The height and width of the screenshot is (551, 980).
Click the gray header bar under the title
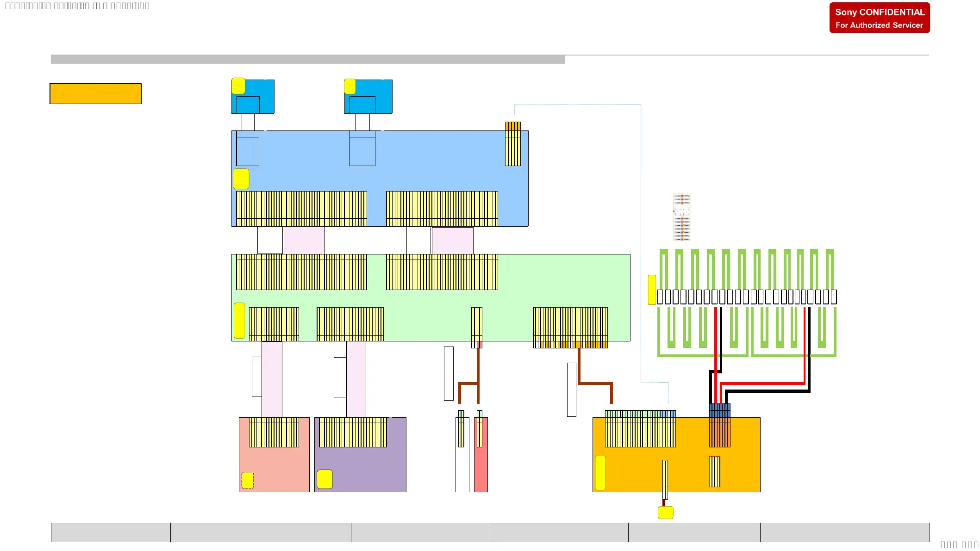pos(307,59)
